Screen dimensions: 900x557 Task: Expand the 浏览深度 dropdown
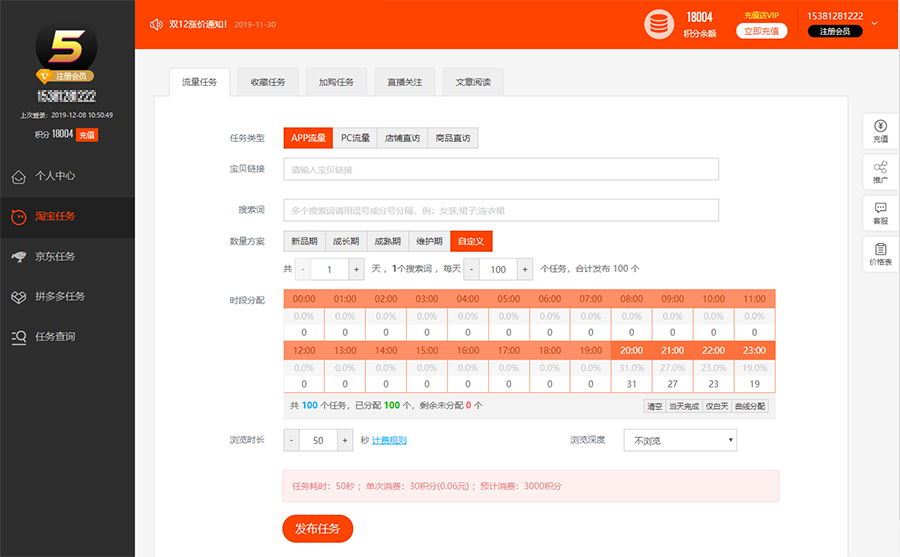[680, 440]
